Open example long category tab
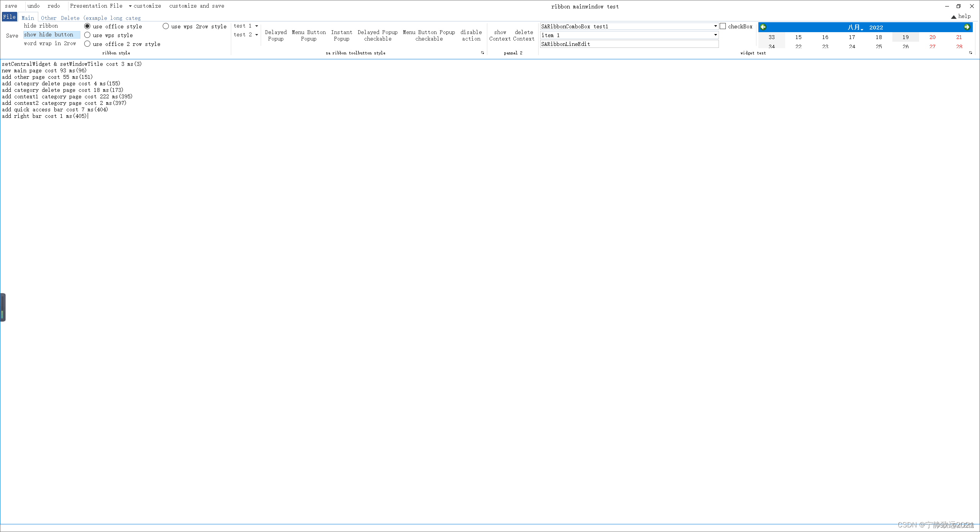 coord(112,18)
